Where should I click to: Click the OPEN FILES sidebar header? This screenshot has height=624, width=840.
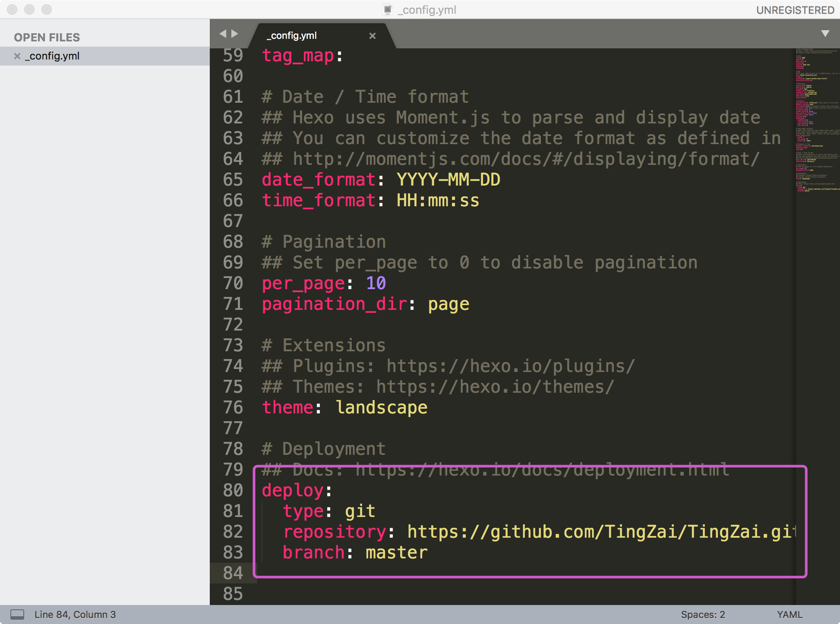(47, 38)
